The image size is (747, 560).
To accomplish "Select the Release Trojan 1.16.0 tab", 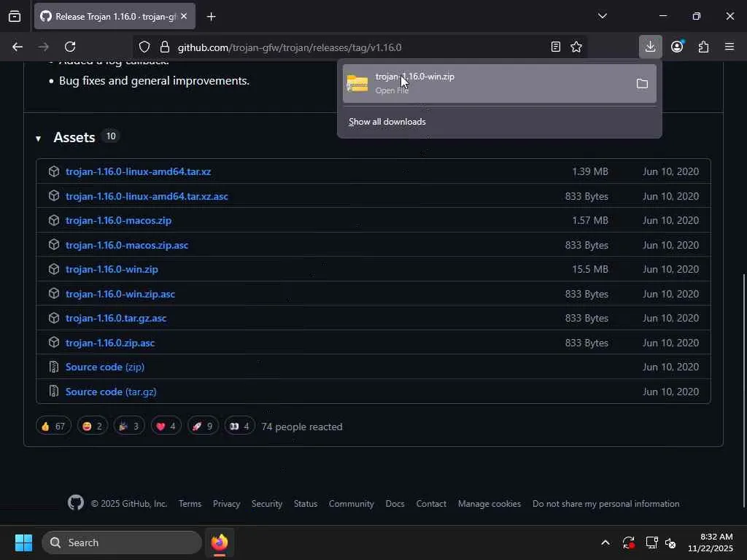I will tap(115, 17).
